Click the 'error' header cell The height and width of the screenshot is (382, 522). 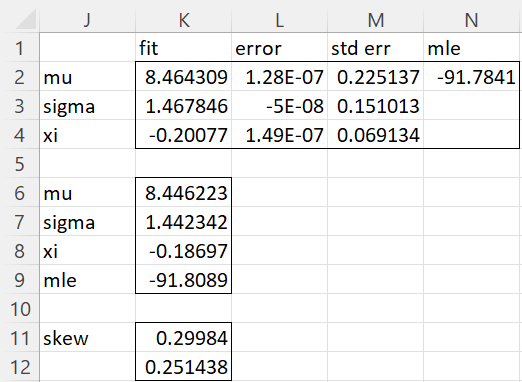pos(280,47)
